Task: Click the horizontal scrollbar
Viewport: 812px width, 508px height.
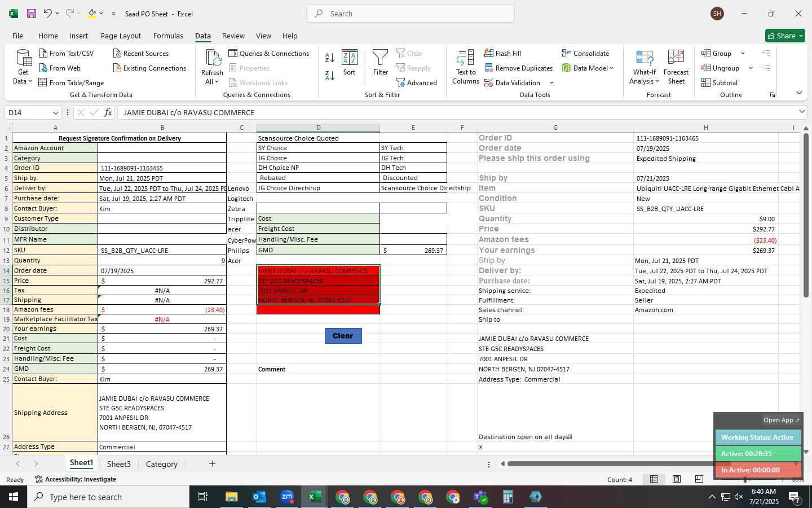Action: pyautogui.click(x=619, y=464)
